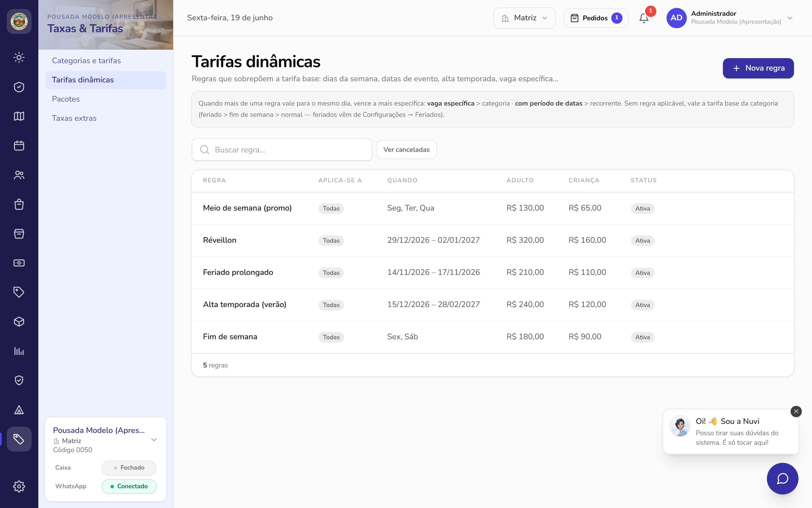Select the Tarifas dinâmicas menu item

point(106,80)
